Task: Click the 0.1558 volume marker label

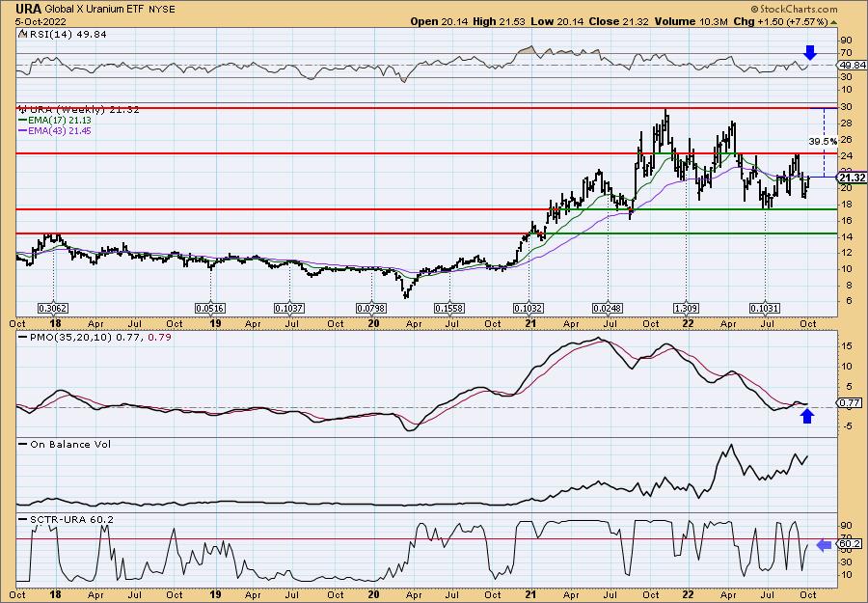Action: point(449,308)
